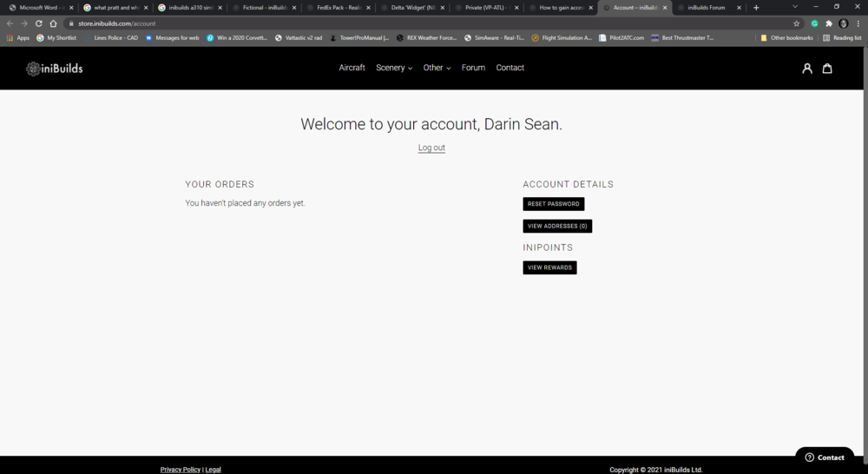Click the browser back arrow
Image resolution: width=868 pixels, height=474 pixels.
pos(10,23)
